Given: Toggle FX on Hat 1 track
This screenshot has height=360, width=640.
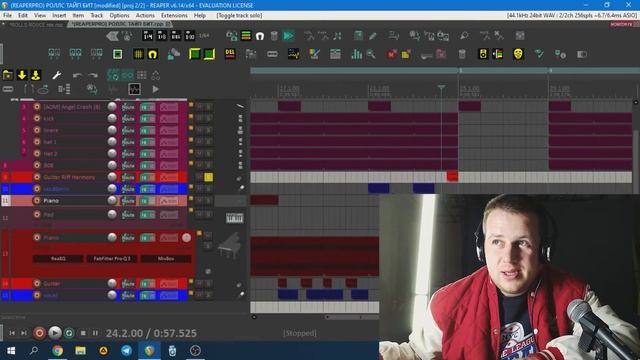Looking at the screenshot, I should coord(148,142).
